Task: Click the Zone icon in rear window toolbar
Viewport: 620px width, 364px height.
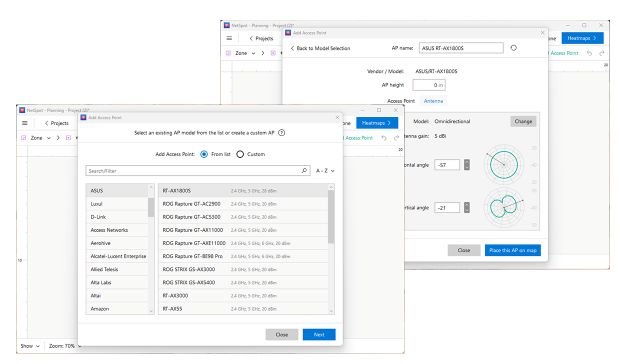Action: click(x=228, y=53)
